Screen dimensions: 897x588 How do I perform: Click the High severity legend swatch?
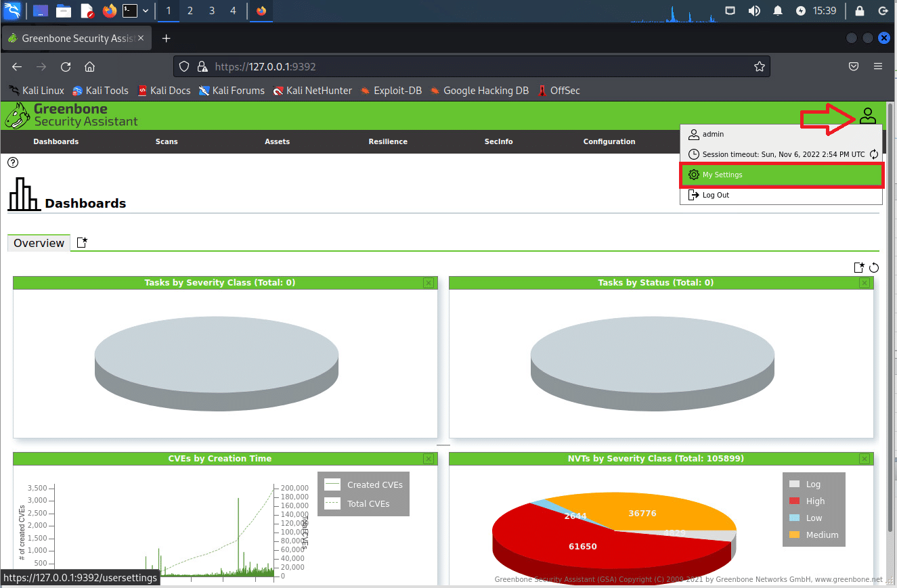(795, 501)
